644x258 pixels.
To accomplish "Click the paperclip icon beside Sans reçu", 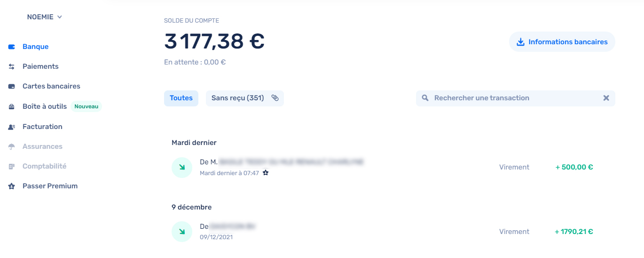I will click(x=275, y=98).
